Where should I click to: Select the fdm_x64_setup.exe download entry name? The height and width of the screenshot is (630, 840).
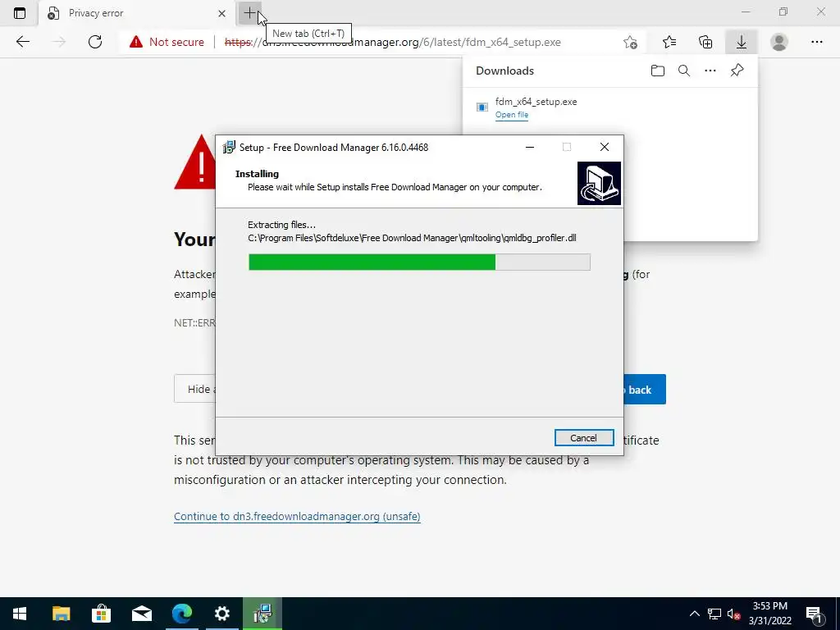tap(536, 102)
